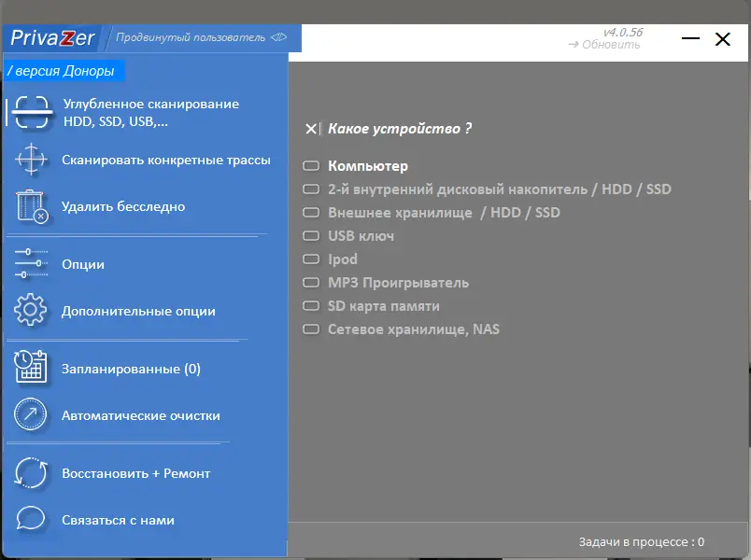Click the deep scan icon
This screenshot has width=751, height=560.
[32, 112]
